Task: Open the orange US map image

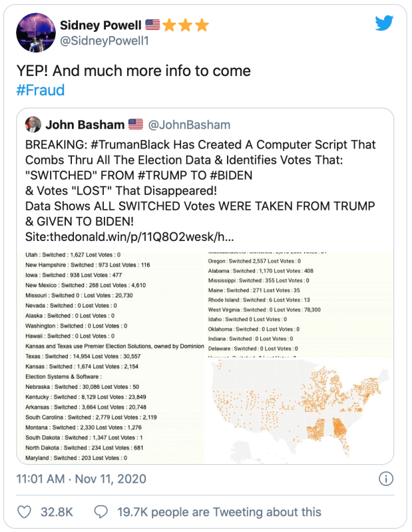Action: pyautogui.click(x=298, y=407)
